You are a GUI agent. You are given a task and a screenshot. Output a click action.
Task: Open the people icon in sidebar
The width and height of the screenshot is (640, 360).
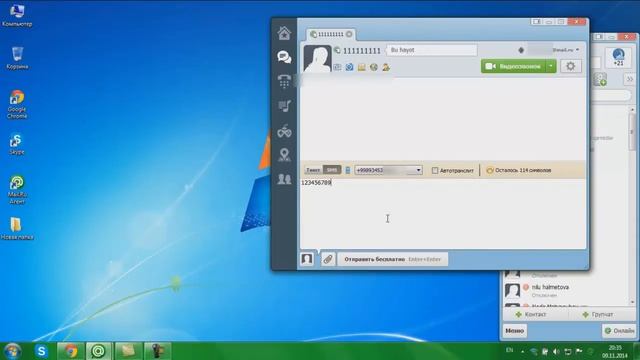coord(284,179)
